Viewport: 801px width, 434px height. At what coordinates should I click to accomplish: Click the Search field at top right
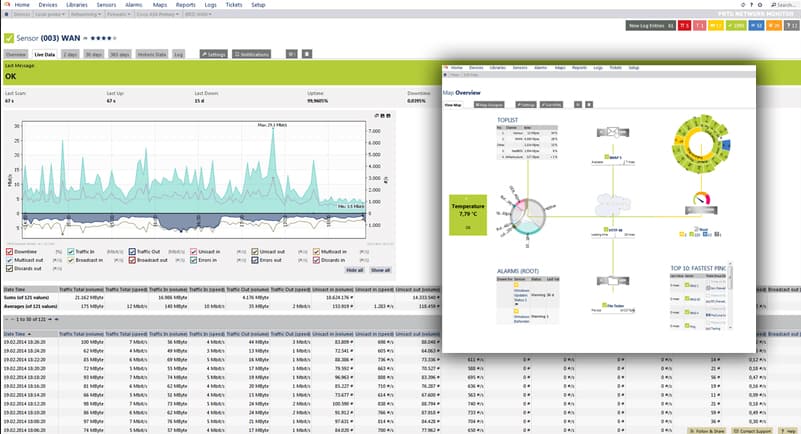[784, 5]
